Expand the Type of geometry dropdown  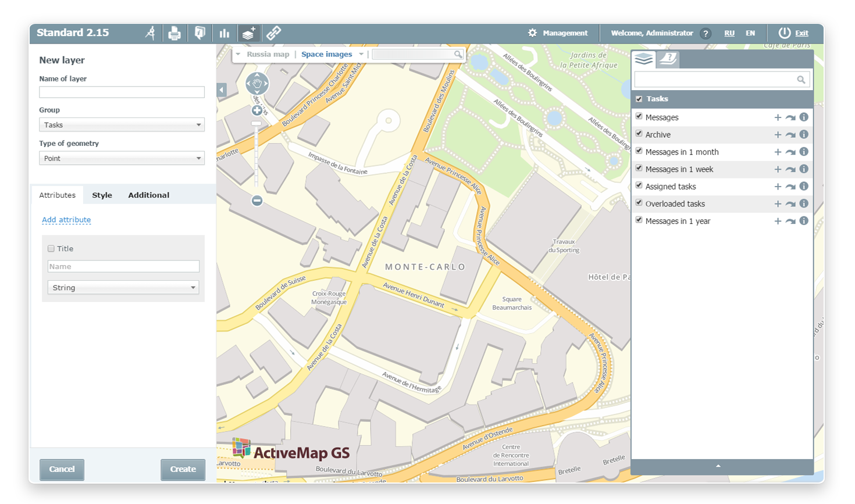(122, 158)
